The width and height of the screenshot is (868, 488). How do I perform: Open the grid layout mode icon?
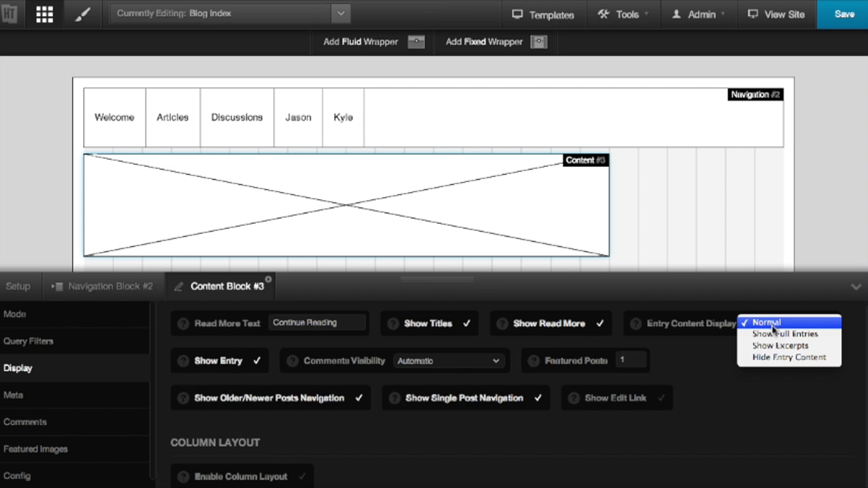44,14
